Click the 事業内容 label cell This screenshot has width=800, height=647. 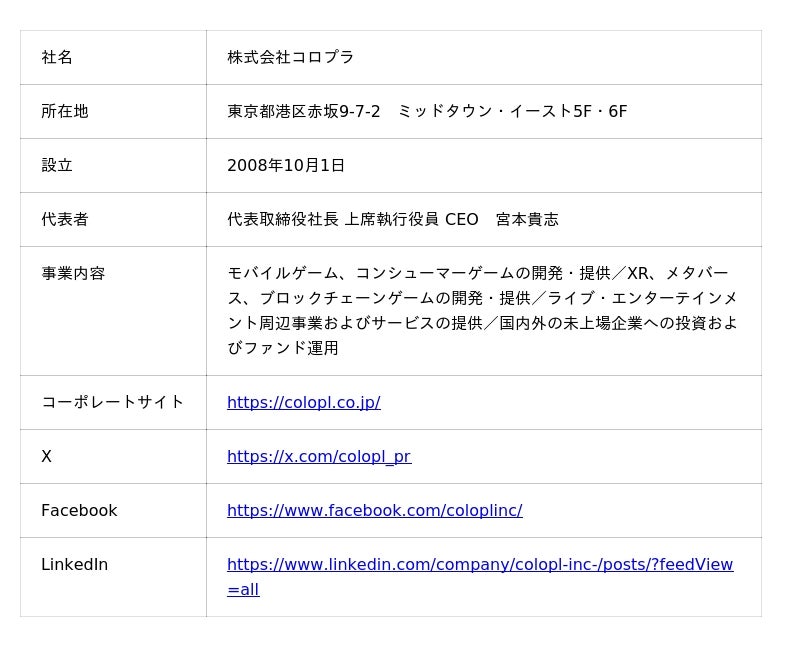coord(73,273)
